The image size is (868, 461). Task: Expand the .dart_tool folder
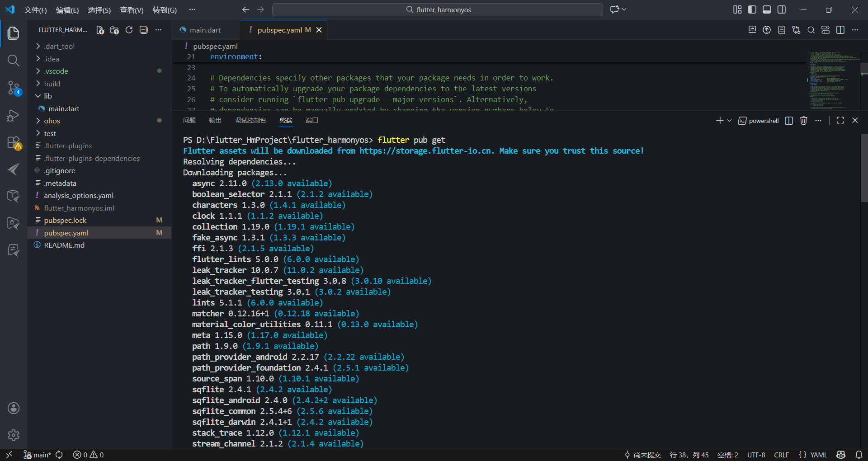(99, 46)
